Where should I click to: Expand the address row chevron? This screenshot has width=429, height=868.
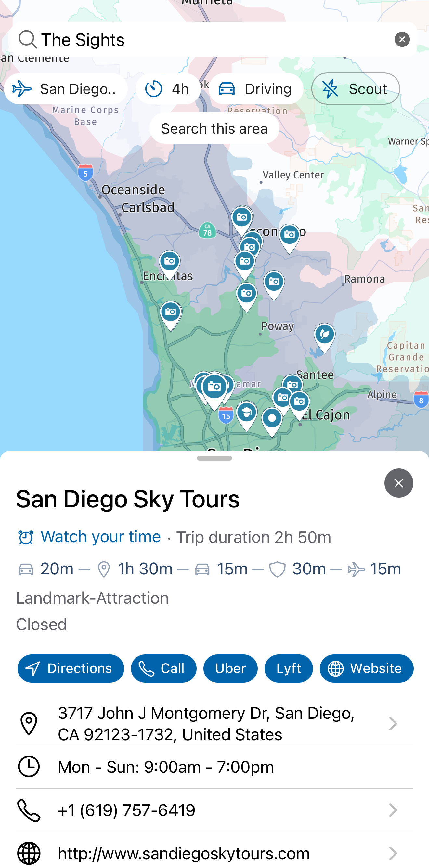pos(393,723)
